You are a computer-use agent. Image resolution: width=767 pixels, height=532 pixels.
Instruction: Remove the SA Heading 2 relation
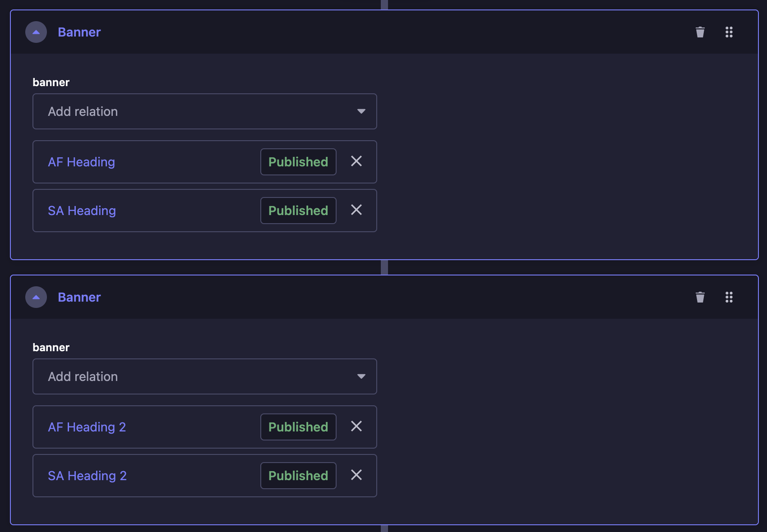pyautogui.click(x=356, y=475)
